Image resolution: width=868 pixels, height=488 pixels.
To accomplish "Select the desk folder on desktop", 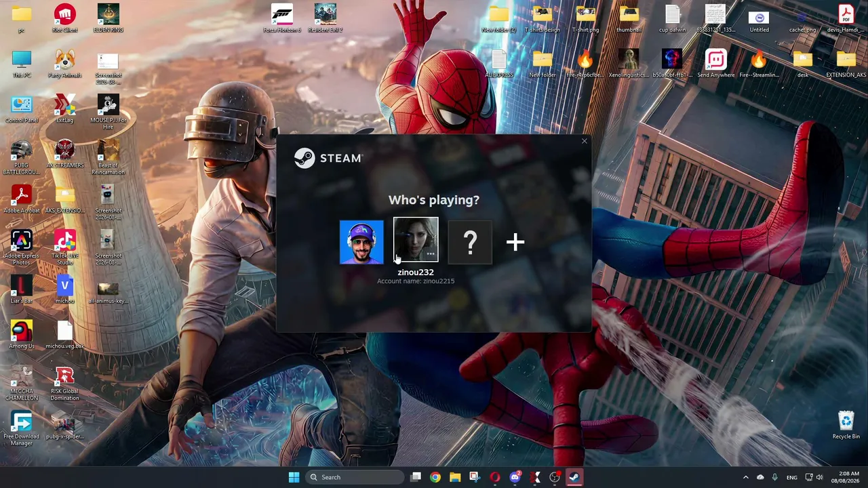I will coord(803,64).
